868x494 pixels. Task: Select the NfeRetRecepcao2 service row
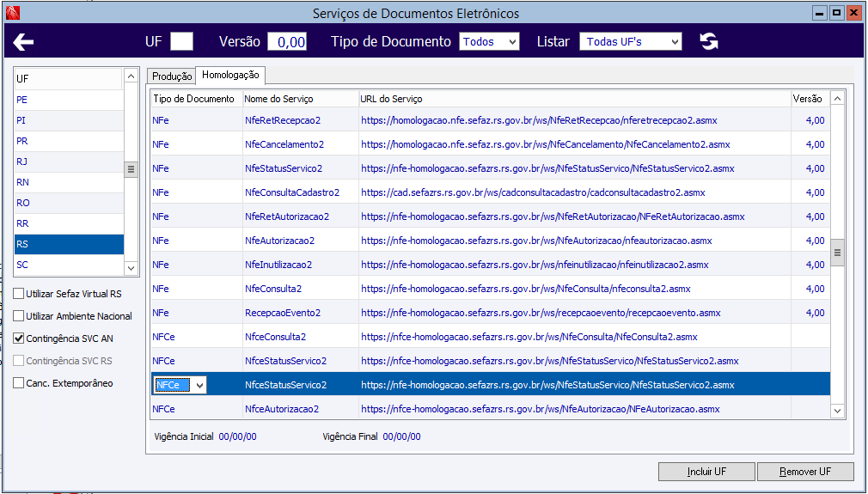pyautogui.click(x=491, y=120)
